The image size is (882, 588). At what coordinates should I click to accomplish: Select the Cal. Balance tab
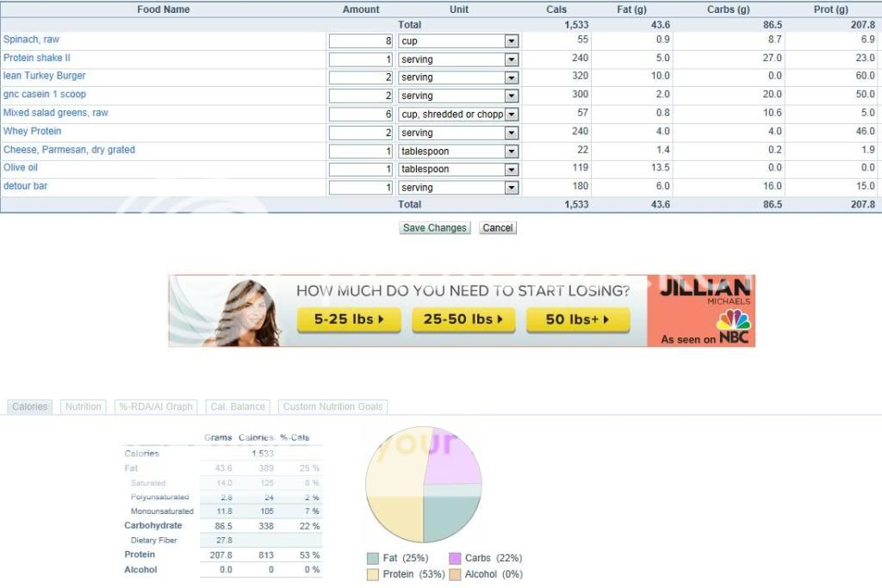(238, 406)
